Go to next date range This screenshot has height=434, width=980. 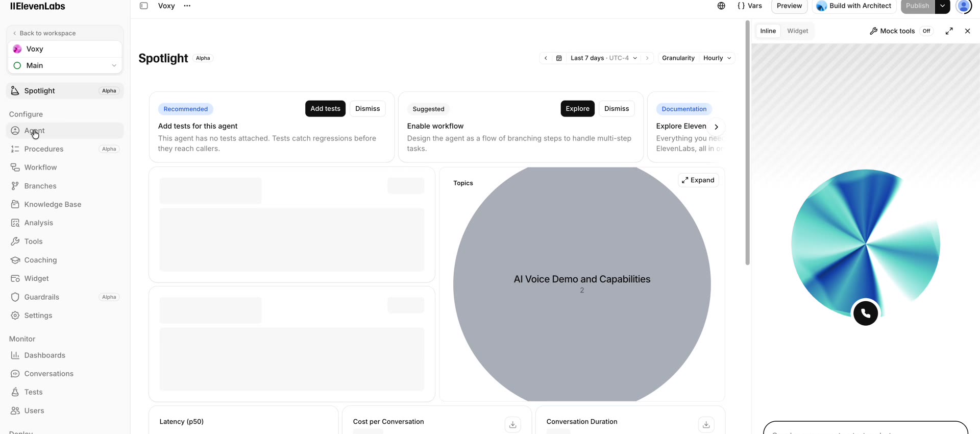click(x=647, y=58)
